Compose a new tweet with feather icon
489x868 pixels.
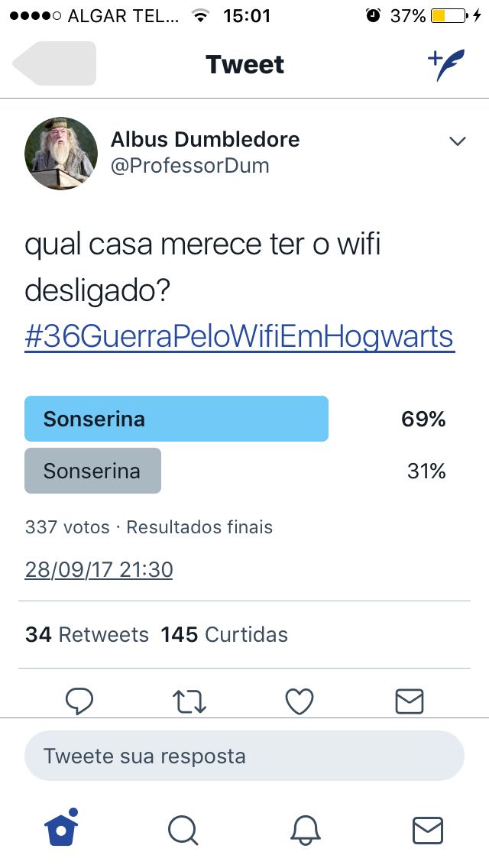click(445, 65)
